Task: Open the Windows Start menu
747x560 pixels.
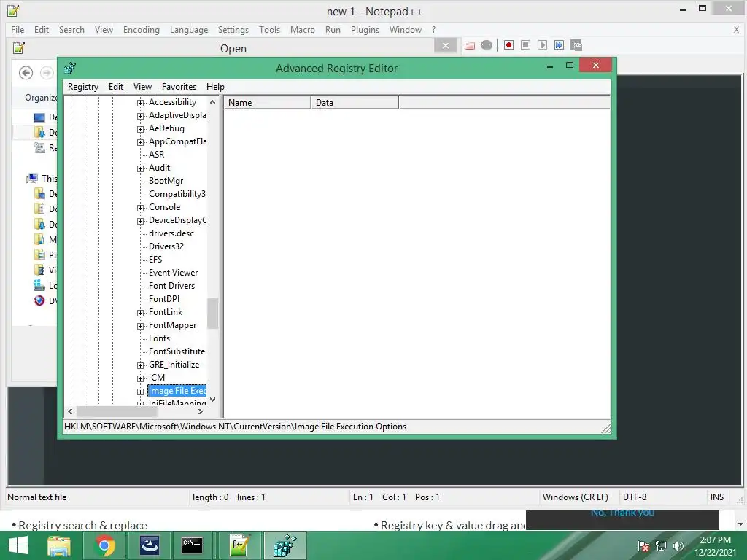Action: click(18, 545)
